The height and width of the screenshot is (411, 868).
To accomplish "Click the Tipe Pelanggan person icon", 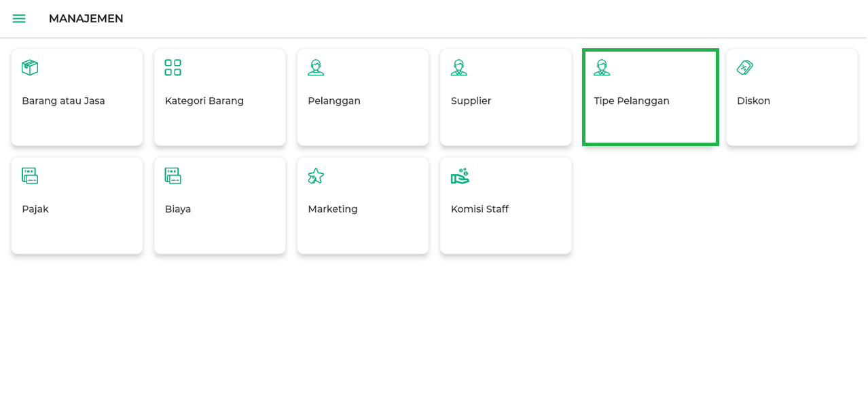I will tap(602, 67).
